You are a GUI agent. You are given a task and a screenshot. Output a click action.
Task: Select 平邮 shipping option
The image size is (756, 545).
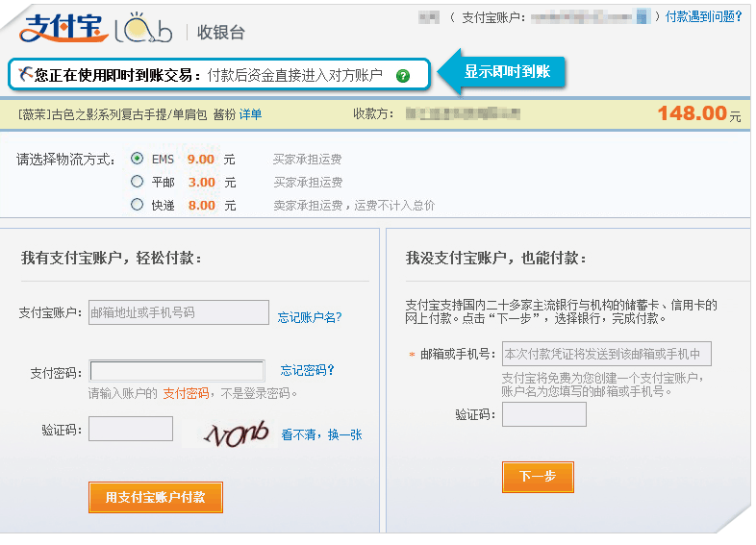[138, 181]
